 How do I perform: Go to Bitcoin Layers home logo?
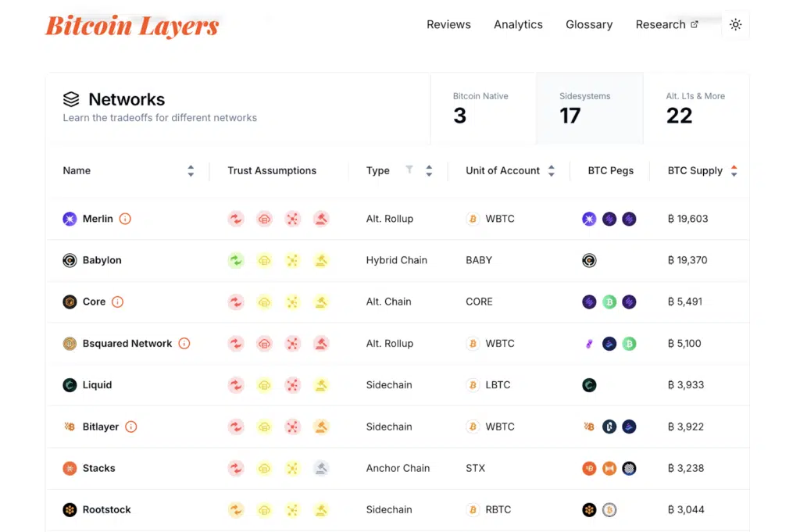(x=132, y=26)
